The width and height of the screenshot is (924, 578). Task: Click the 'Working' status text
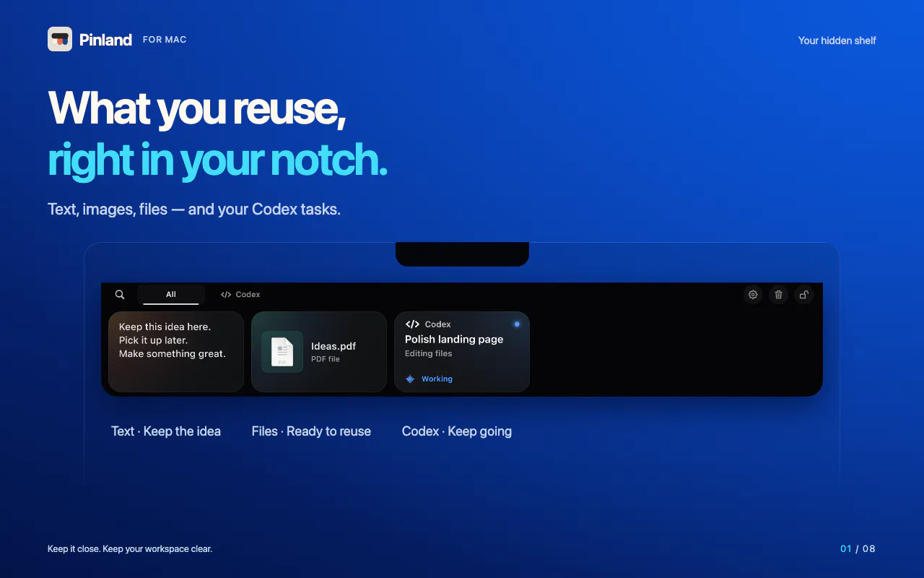coord(437,379)
